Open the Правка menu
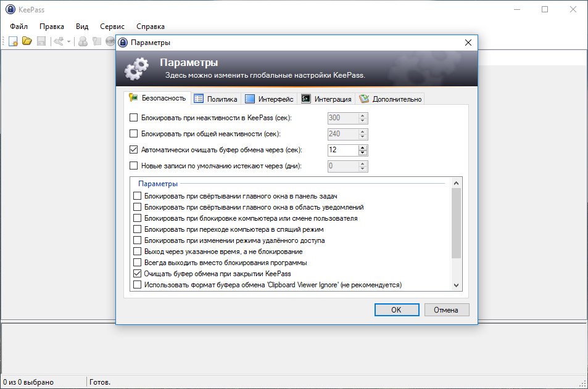The height and width of the screenshot is (389, 588). [52, 27]
